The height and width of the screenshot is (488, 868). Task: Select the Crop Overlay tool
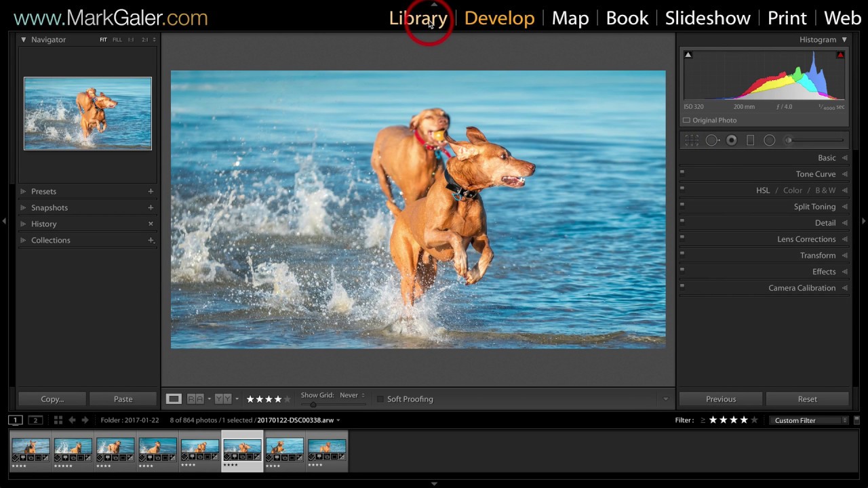(x=692, y=140)
